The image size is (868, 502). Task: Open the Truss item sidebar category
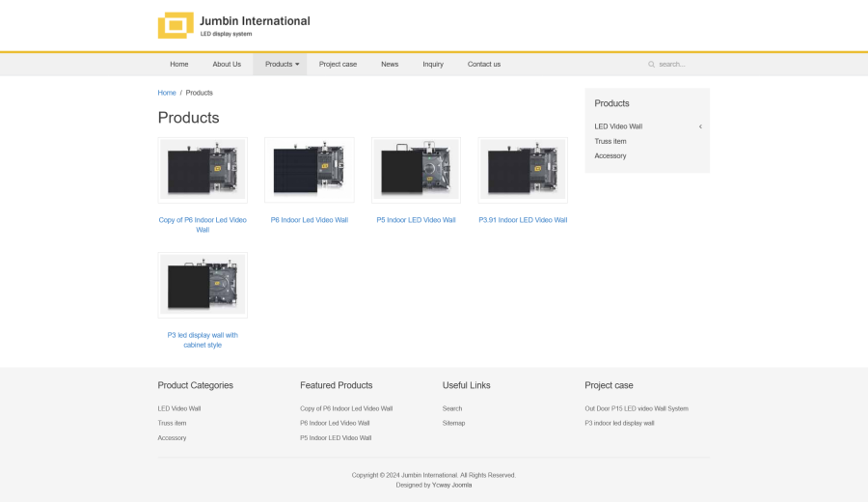pos(610,141)
